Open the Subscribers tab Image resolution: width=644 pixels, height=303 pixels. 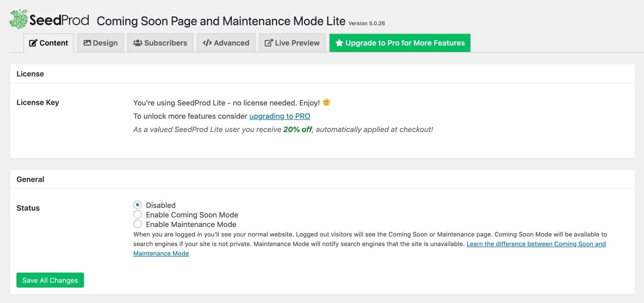click(161, 42)
